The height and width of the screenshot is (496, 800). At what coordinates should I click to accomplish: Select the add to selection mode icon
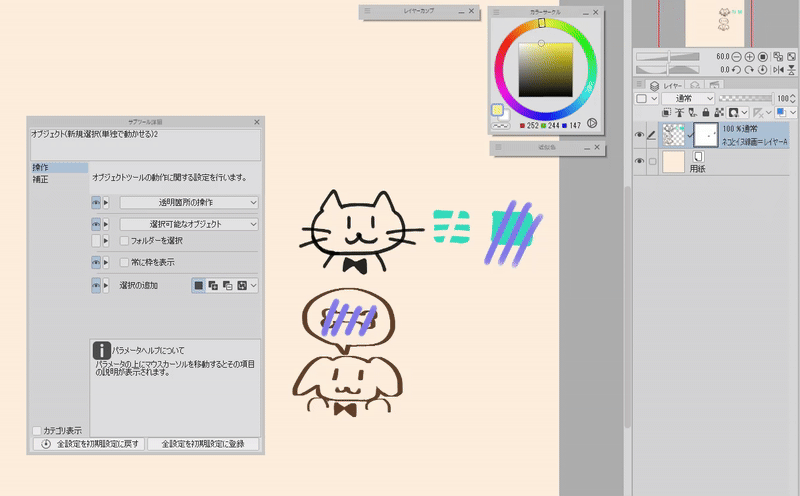[x=213, y=286]
